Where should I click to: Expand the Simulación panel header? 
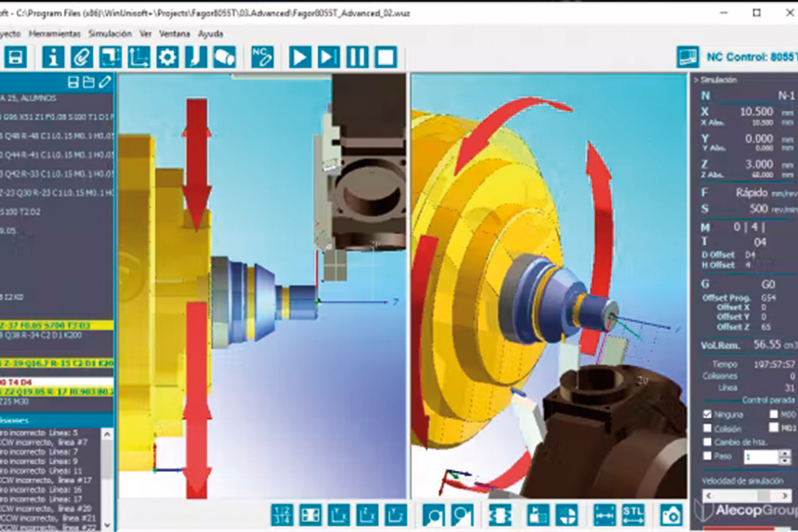pyautogui.click(x=718, y=80)
